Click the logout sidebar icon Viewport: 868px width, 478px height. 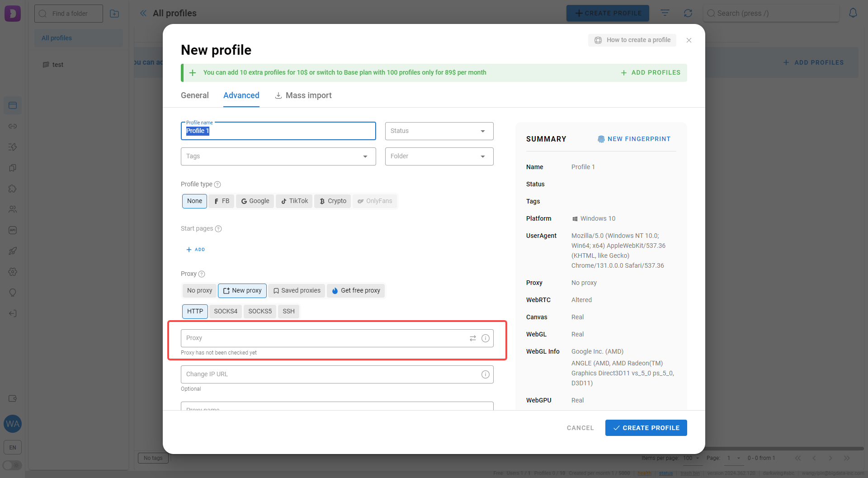pyautogui.click(x=13, y=313)
